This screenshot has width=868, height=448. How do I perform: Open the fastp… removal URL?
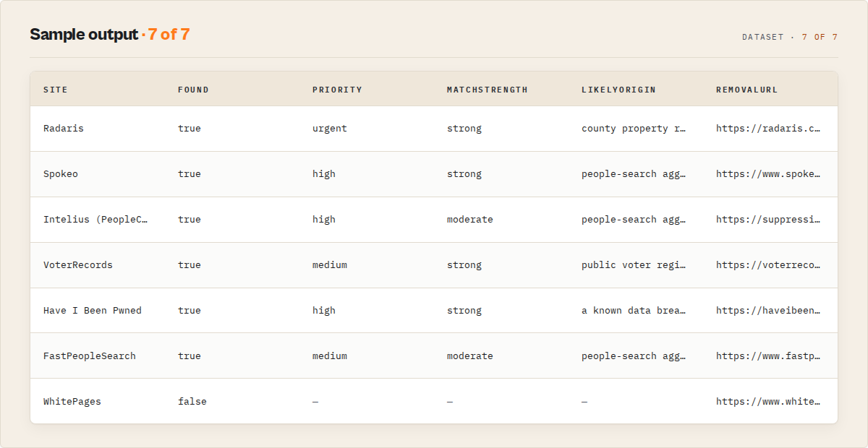tap(768, 356)
